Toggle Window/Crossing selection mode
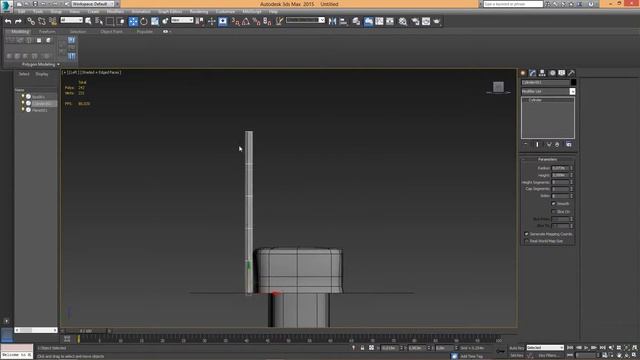Screen dimensions: 640x360 [x=121, y=21]
